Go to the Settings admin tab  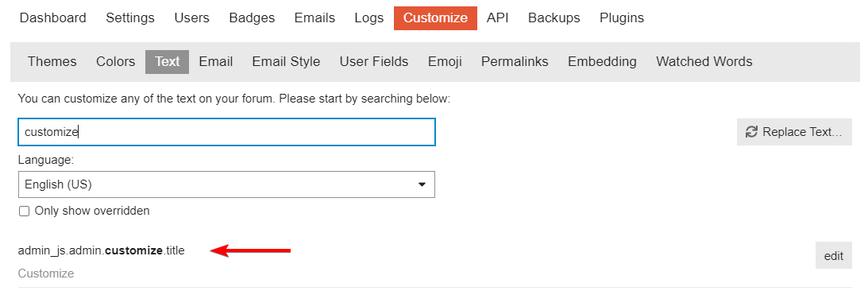click(x=130, y=17)
